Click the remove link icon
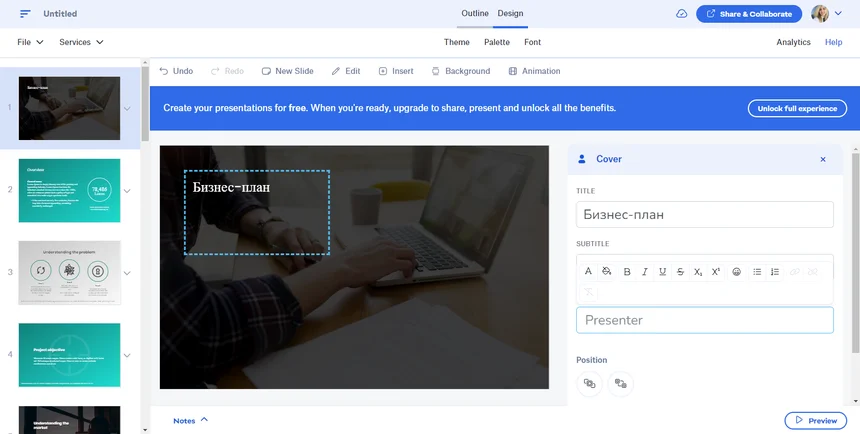 (813, 272)
